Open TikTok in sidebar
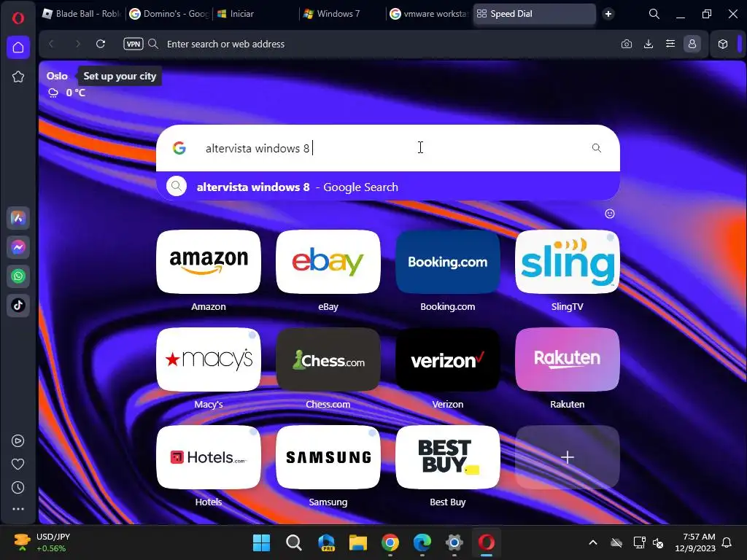Image resolution: width=747 pixels, height=560 pixels. [x=18, y=306]
